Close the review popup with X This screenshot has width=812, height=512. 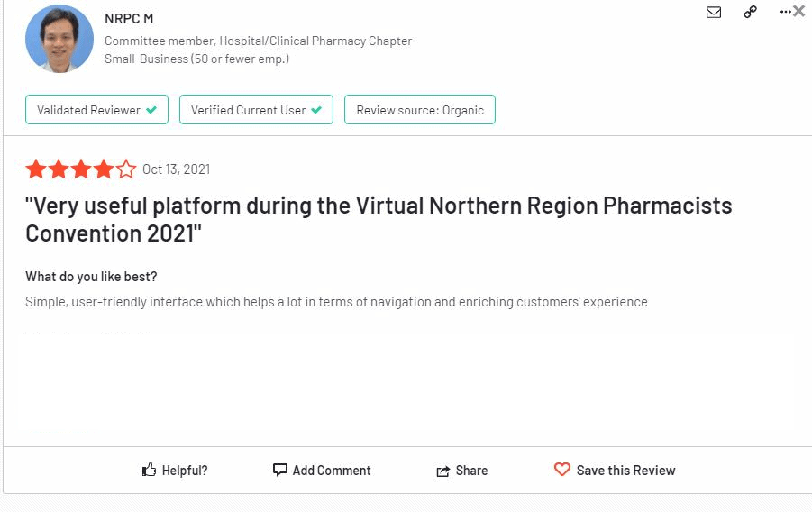799,11
